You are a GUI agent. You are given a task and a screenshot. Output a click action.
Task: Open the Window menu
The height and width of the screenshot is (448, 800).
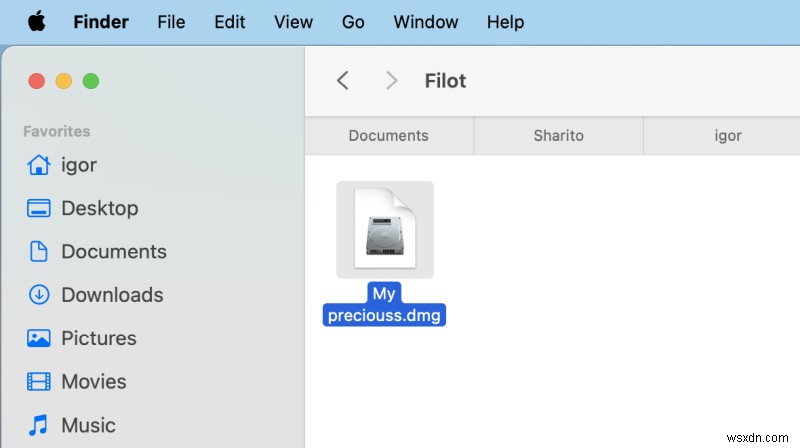(x=426, y=22)
